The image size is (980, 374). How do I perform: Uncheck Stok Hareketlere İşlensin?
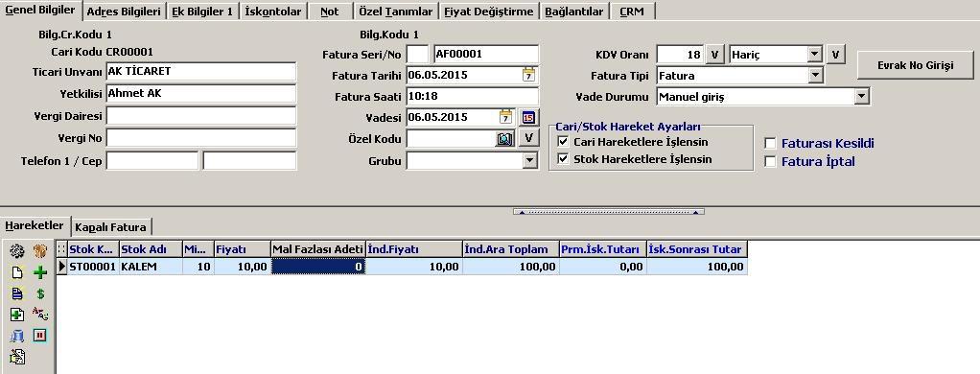(563, 159)
